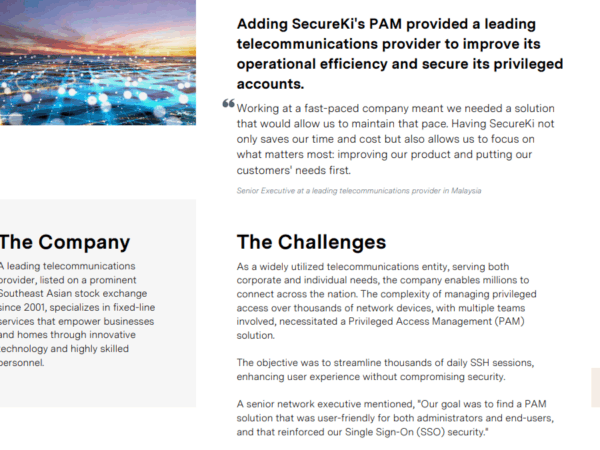
Task: Click the opening quotation mark icon
Action: (x=229, y=104)
